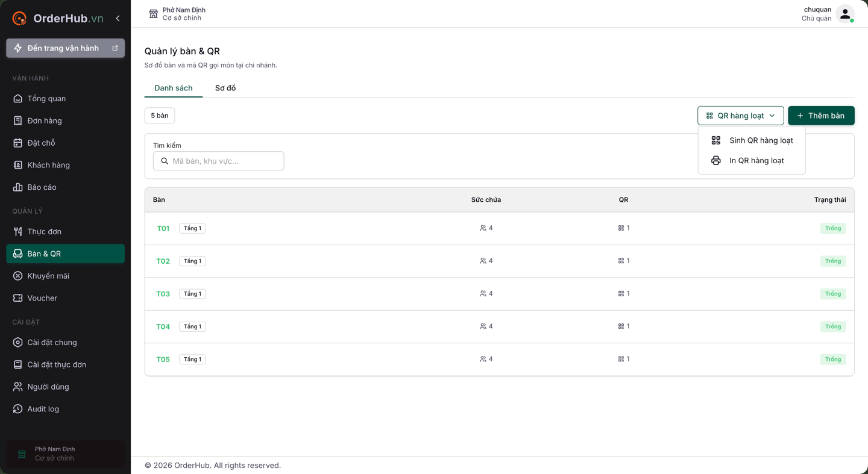This screenshot has height=474, width=868.
Task: Switch to the Sơ đồ tab
Action: (x=225, y=88)
